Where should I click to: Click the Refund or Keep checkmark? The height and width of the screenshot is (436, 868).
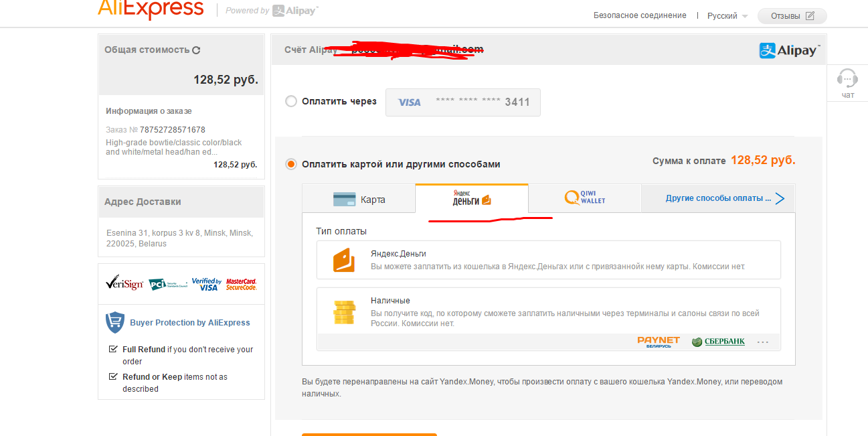(x=113, y=376)
